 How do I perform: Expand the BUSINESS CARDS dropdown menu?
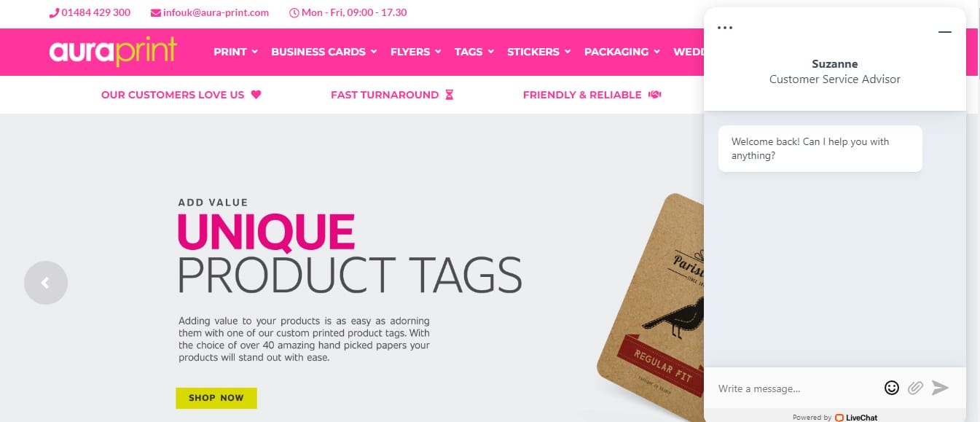tap(324, 52)
